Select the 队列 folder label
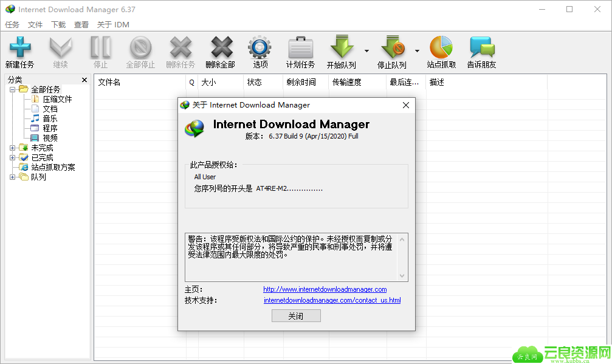 point(39,177)
